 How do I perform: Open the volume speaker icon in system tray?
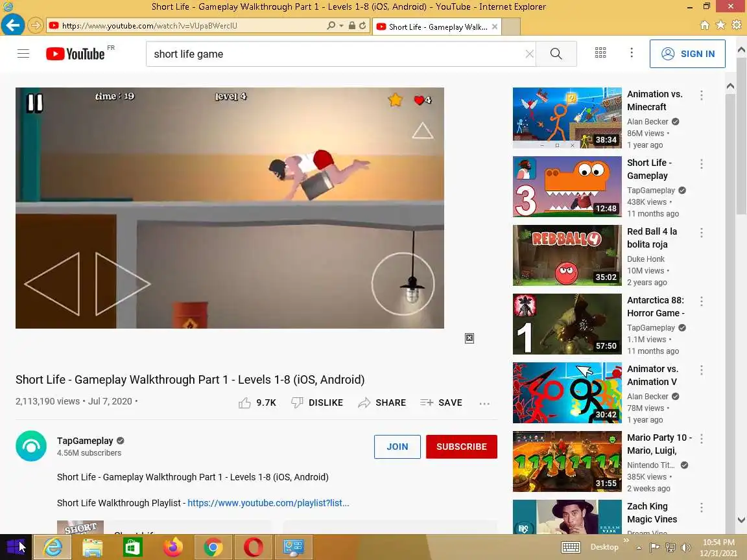point(685,547)
